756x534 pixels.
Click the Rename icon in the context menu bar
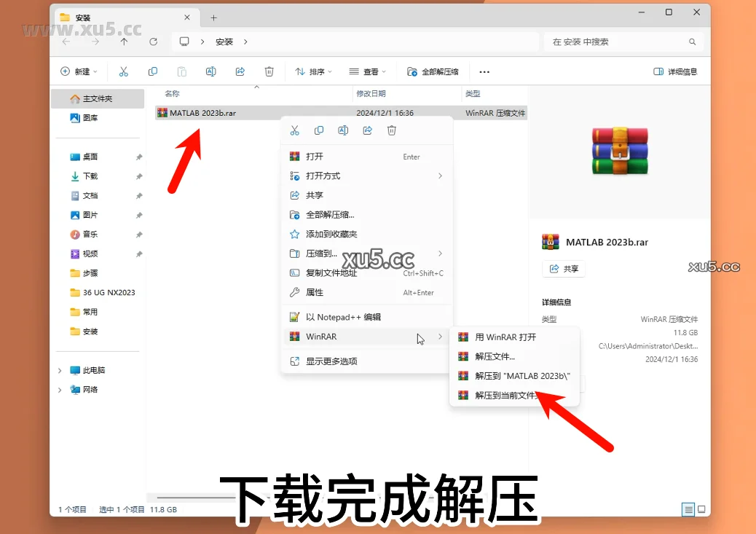pos(343,130)
